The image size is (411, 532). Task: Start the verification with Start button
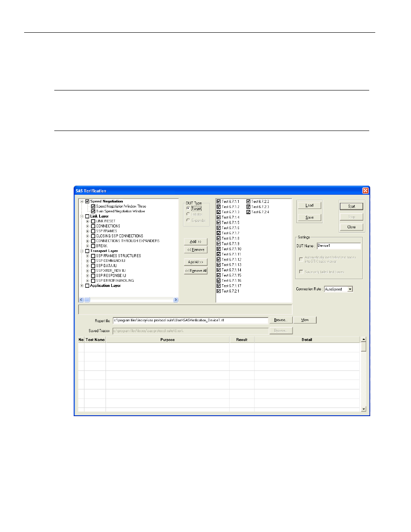click(x=352, y=206)
